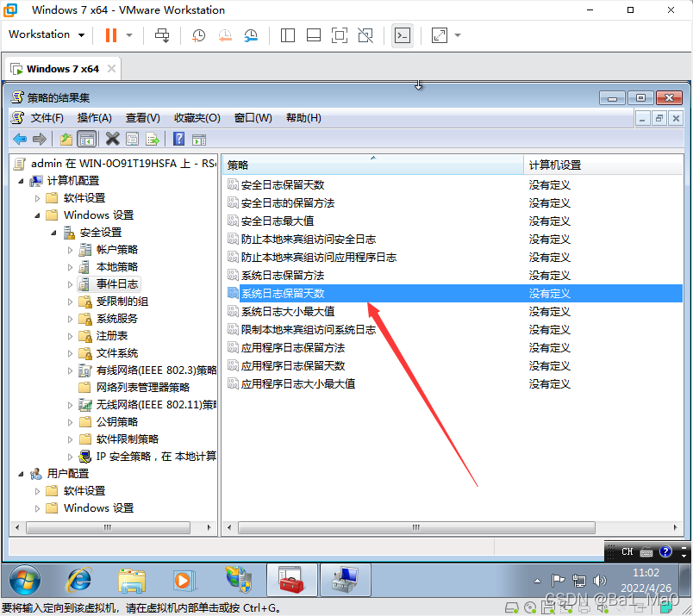Expand 软件设置 under 计算机配置
This screenshot has height=616, width=693.
click(38, 198)
